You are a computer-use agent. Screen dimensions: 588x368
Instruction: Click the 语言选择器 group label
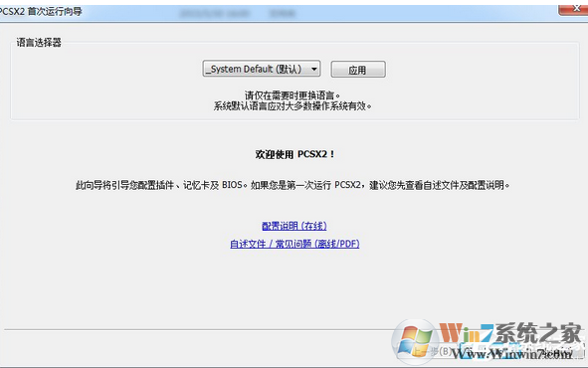[39, 43]
